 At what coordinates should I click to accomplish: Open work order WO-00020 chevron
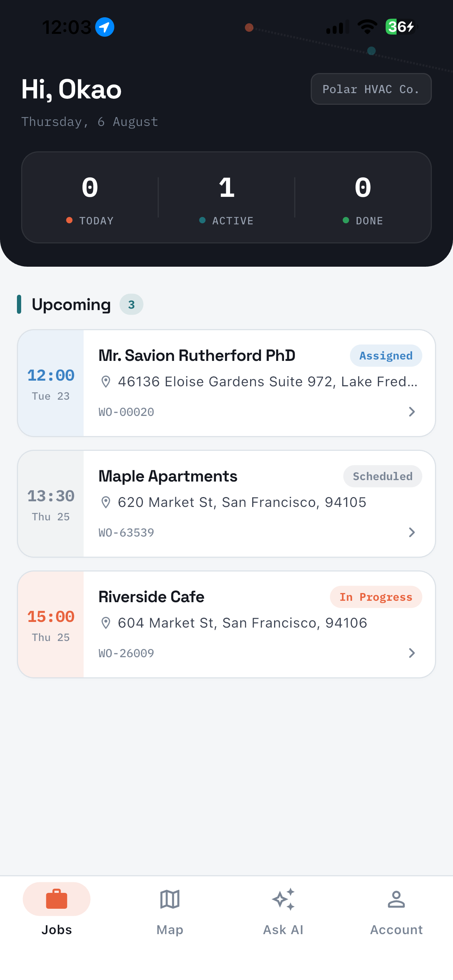411,412
